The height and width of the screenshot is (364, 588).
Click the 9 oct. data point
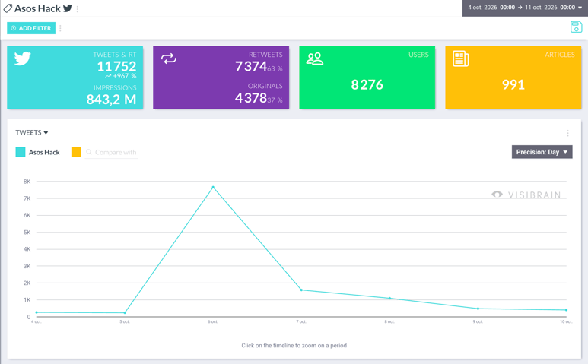(478, 309)
